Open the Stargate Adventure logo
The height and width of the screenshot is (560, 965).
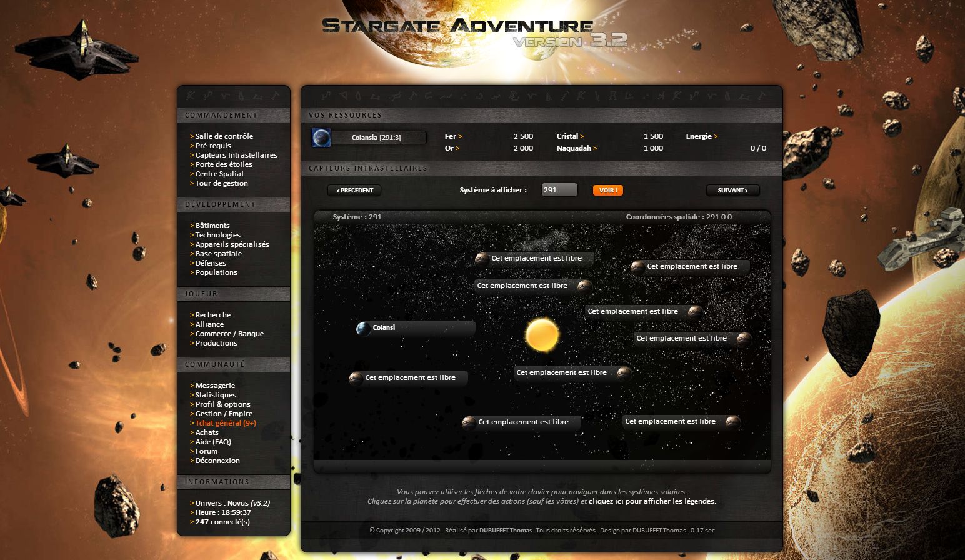click(475, 32)
